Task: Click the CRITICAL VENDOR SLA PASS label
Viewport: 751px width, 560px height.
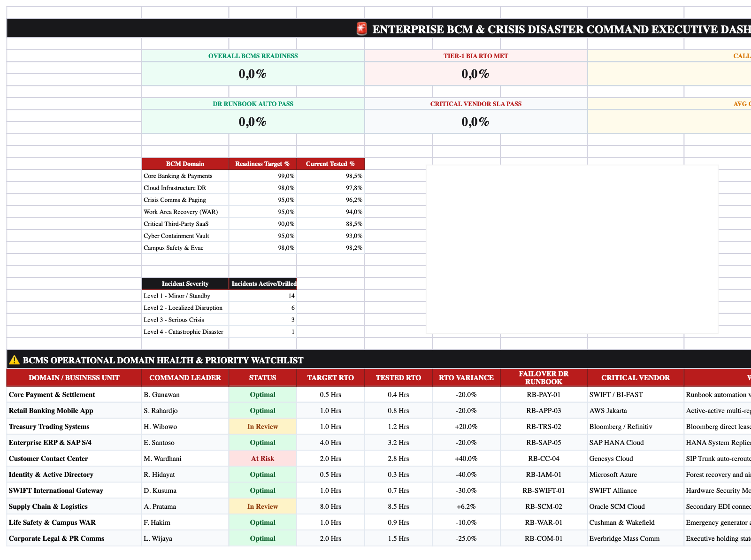Action: point(475,104)
